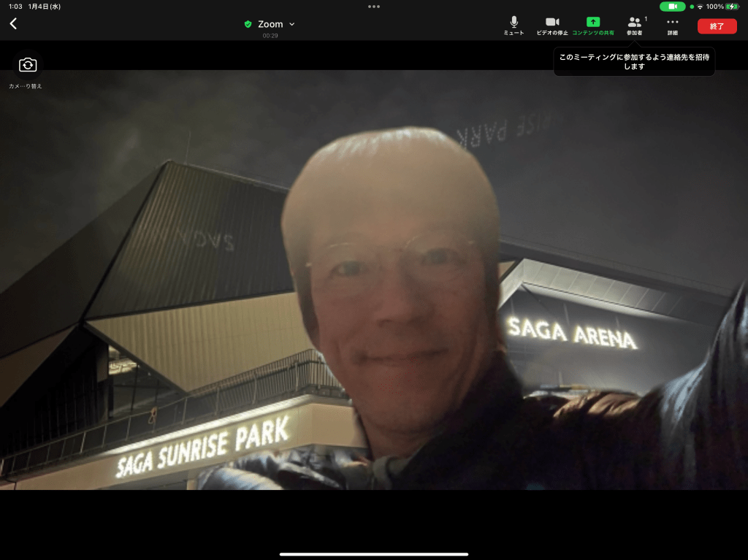The image size is (748, 560).
Task: Tap the battery icon in status bar
Action: point(732,7)
